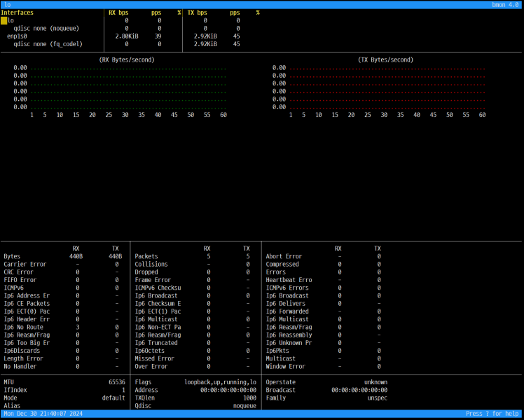This screenshot has width=524, height=420.
Task: Click the Ip6 Checksum E label
Action: tap(158, 304)
